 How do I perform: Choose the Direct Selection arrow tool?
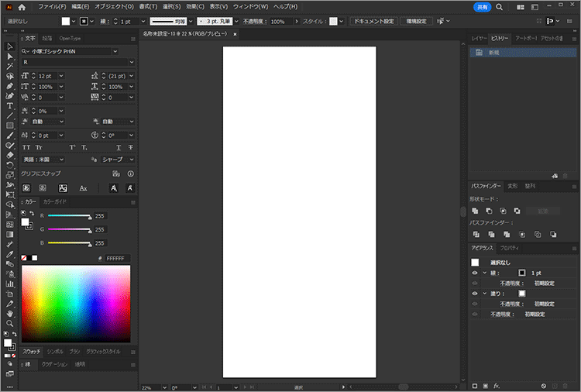tap(9, 57)
